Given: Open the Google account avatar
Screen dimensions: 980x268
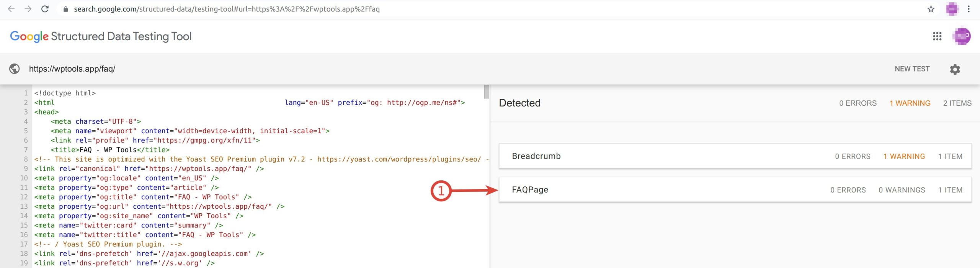Looking at the screenshot, I should (961, 36).
